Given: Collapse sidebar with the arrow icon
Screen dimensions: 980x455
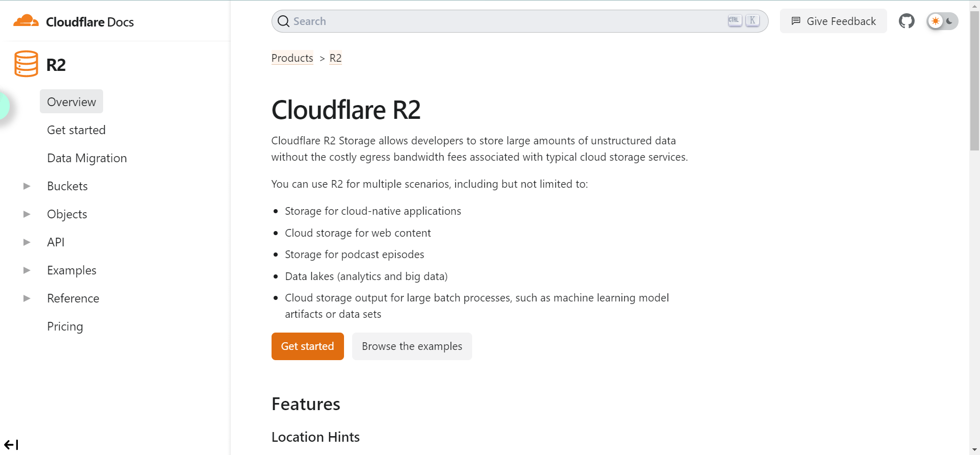Looking at the screenshot, I should coord(11,445).
